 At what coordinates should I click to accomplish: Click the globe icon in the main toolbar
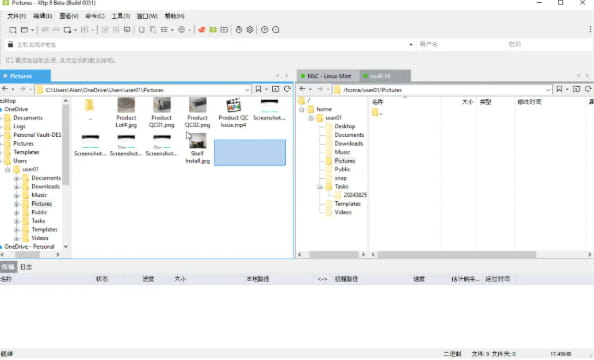[x=181, y=30]
